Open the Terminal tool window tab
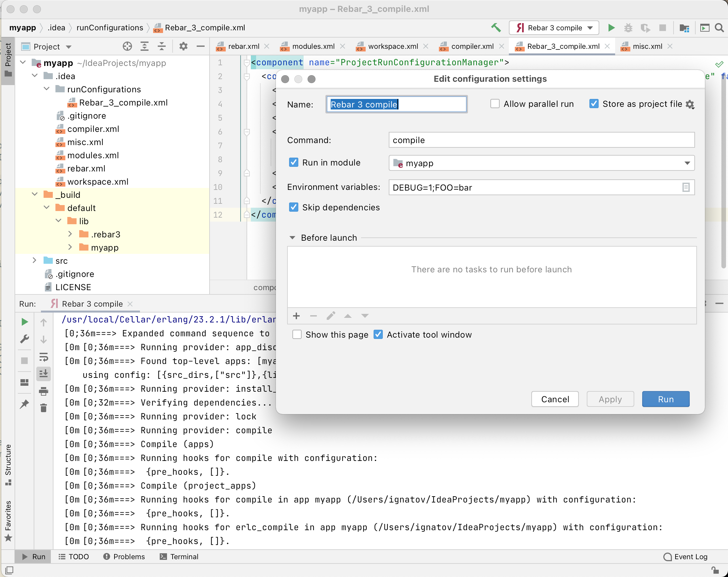Viewport: 728px width, 577px height. [x=179, y=557]
